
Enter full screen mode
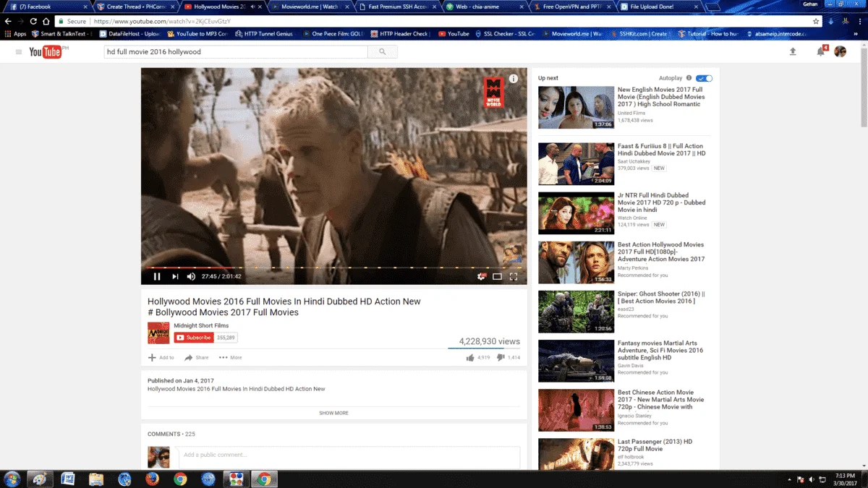[514, 276]
